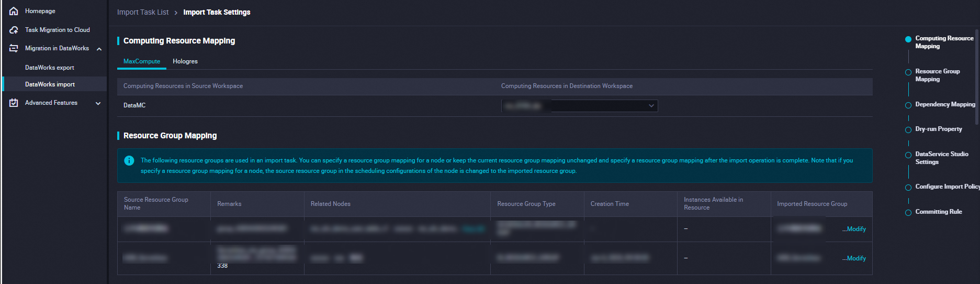This screenshot has height=284, width=980.
Task: Collapse the Migration in DataWorks menu chevron
Action: 99,49
